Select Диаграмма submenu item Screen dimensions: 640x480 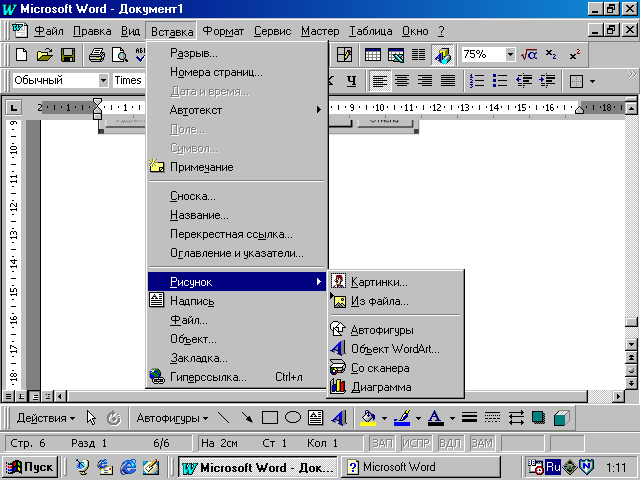click(x=396, y=387)
